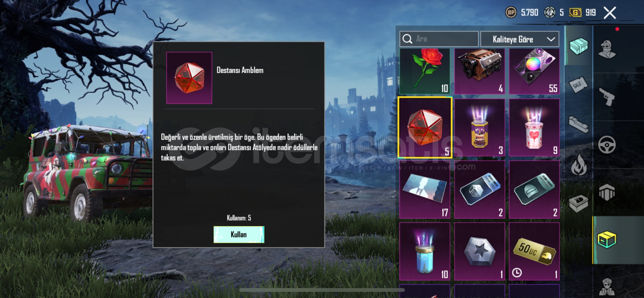644x298 pixels.
Task: Open the flame effects category icon
Action: pyautogui.click(x=578, y=165)
